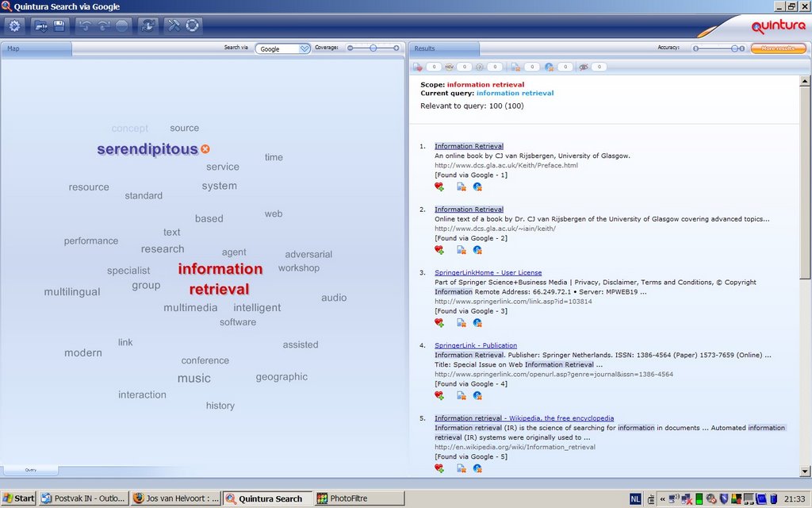
Task: Click the More results button
Action: tap(778, 48)
